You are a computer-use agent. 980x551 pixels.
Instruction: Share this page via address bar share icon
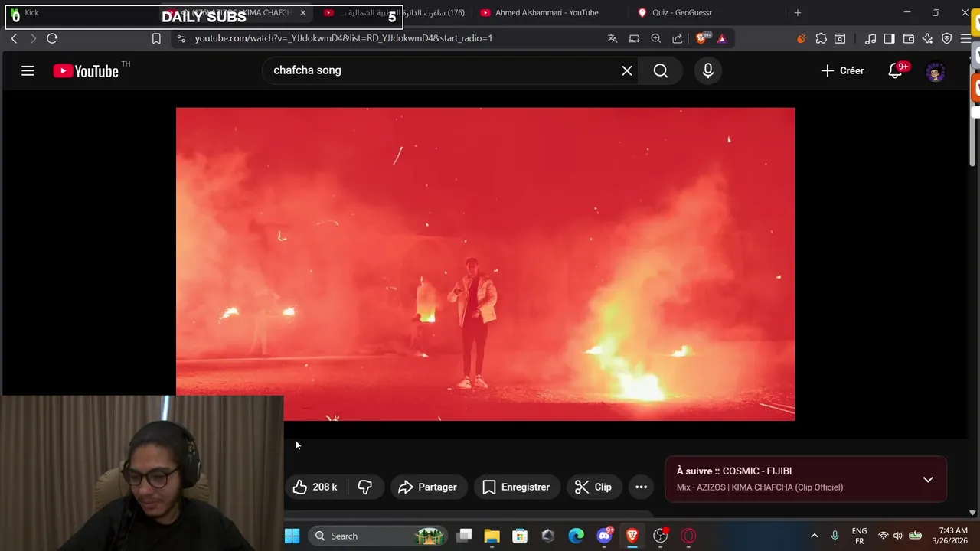(678, 38)
